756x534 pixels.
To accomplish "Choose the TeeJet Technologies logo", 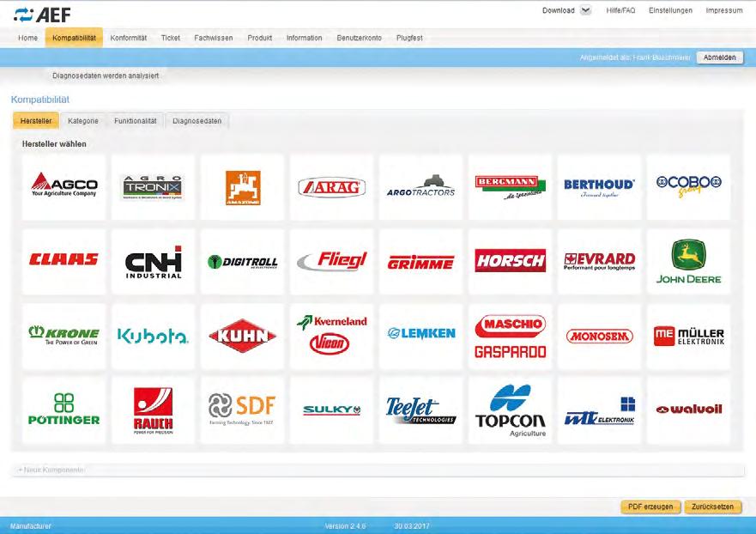I will pos(421,410).
